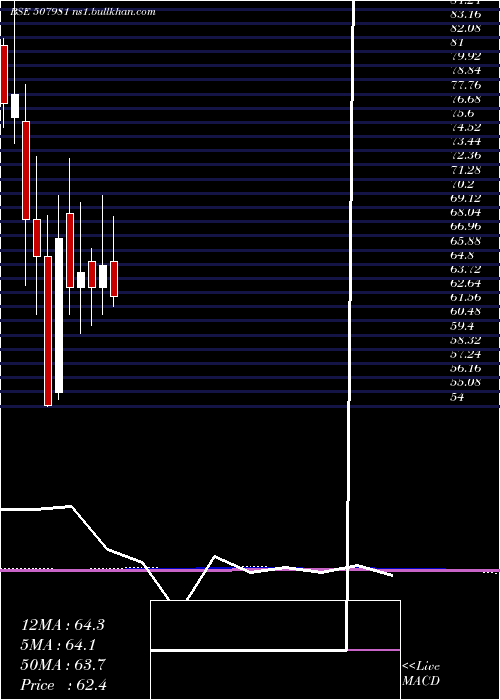Click the 73.44 price axis label
This screenshot has height=700, width=500.
466,142
